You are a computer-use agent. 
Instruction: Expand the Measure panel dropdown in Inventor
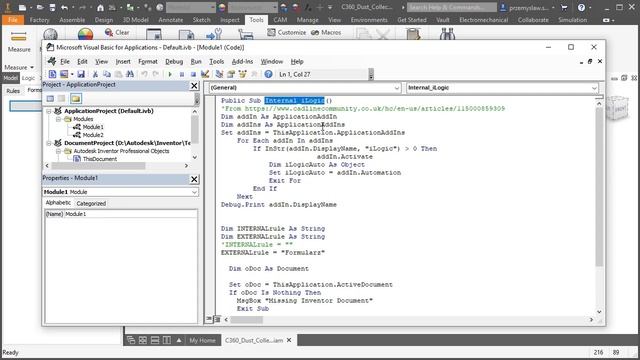(x=19, y=67)
